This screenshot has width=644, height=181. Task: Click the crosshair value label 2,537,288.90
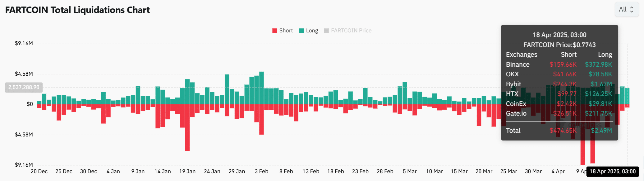24,87
